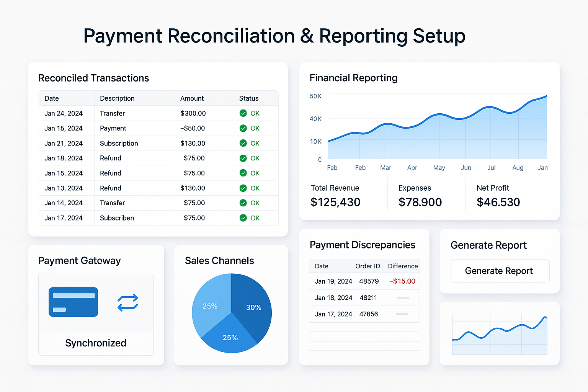Select the 30% slice of the Sales Channels pie
This screenshot has width=588, height=392.
pyautogui.click(x=254, y=307)
